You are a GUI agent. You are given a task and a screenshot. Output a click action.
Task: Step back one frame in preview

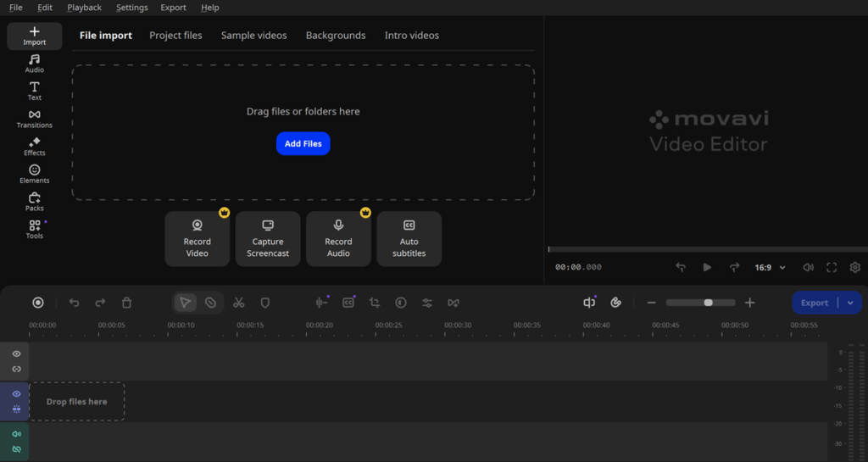[681, 267]
